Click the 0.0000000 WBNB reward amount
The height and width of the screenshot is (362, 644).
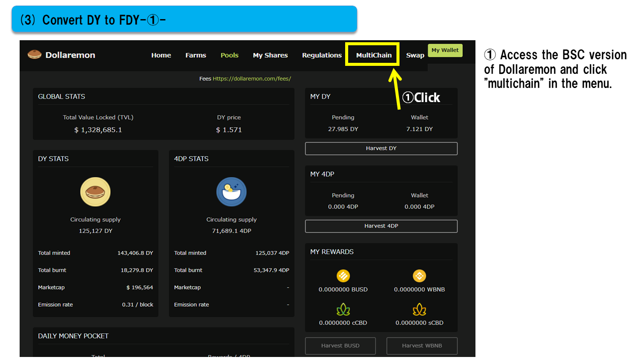tap(420, 290)
